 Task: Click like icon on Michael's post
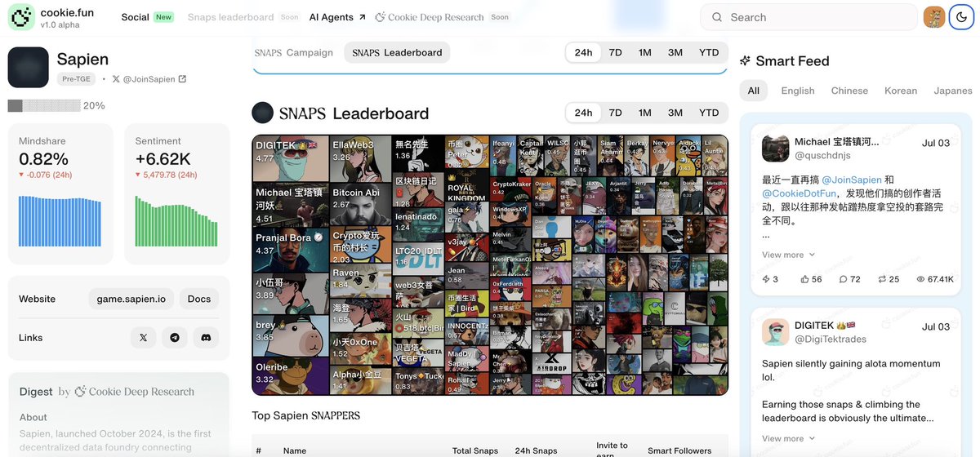804,279
